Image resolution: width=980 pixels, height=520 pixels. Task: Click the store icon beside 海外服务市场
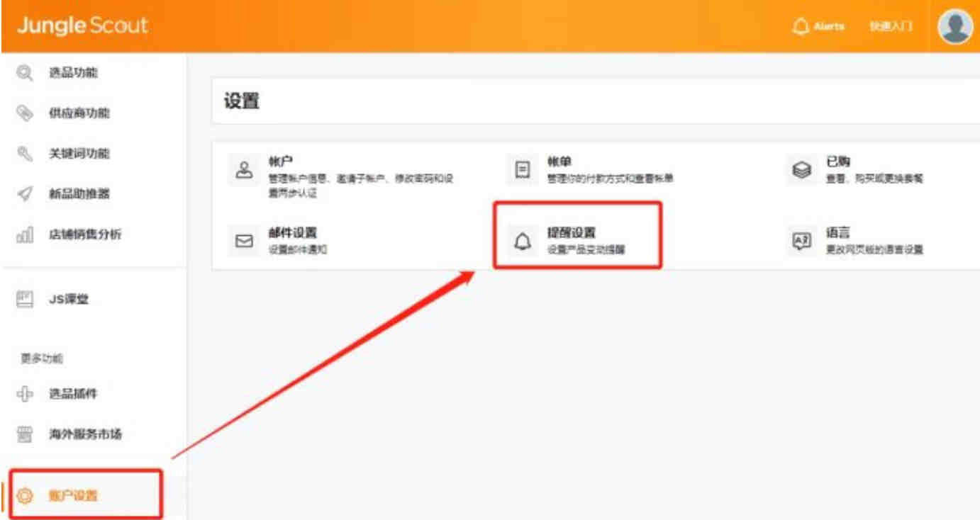point(25,434)
